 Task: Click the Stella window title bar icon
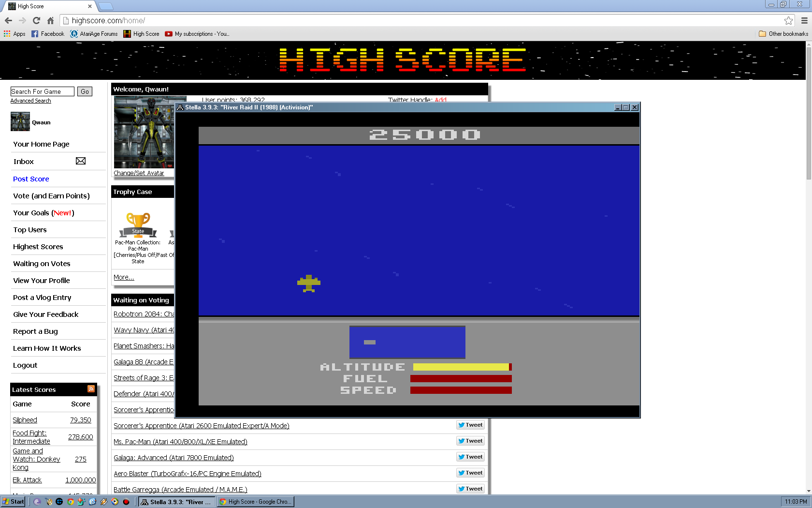coord(180,107)
